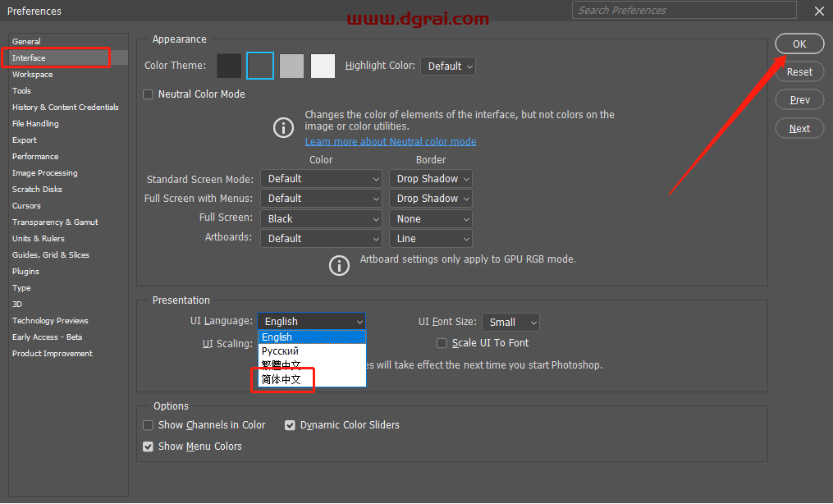Enable Neutral Color Mode checkbox
The height and width of the screenshot is (504, 833).
[x=149, y=94]
